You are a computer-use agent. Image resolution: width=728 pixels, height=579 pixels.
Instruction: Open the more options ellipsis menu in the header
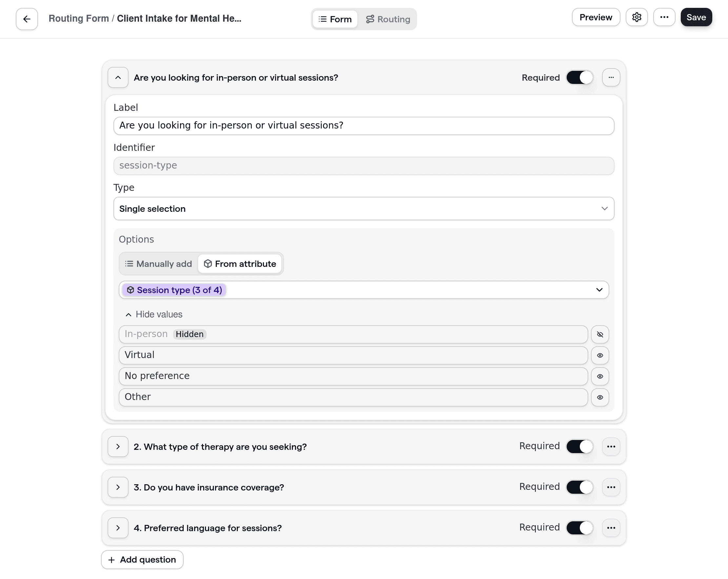click(664, 17)
